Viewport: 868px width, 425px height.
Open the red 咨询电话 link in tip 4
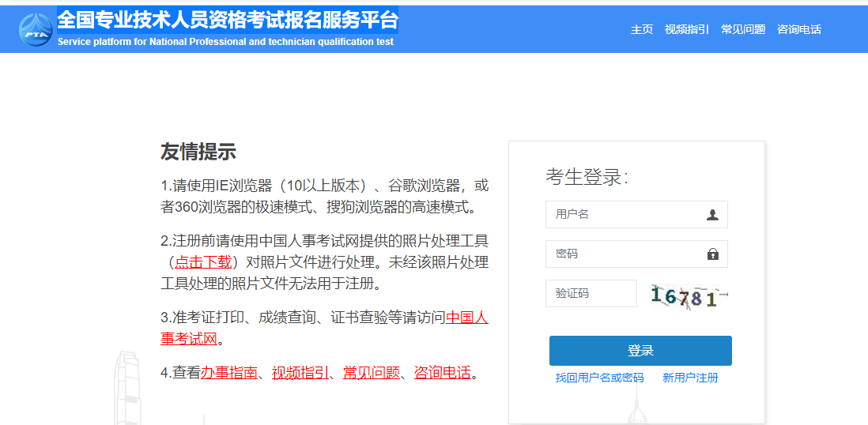[x=443, y=372]
